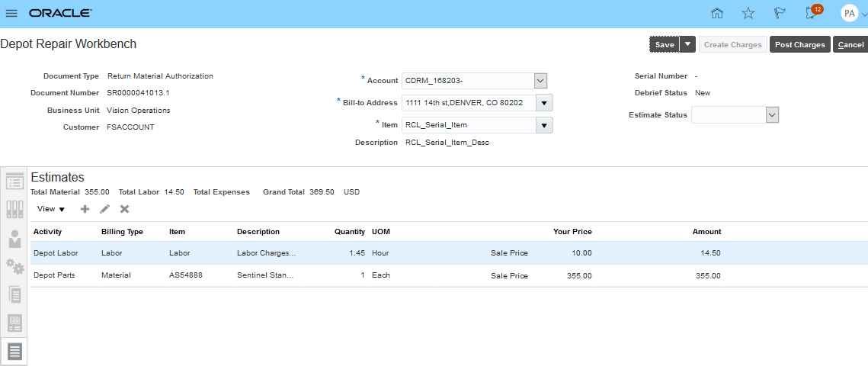This screenshot has height=389, width=868.
Task: Click the Save button
Action: click(665, 45)
